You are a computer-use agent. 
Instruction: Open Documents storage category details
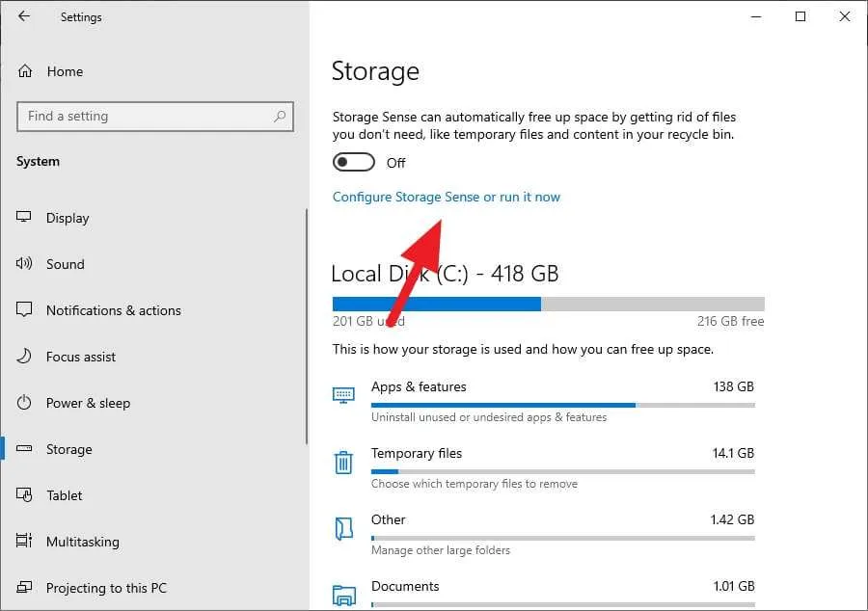coord(544,593)
